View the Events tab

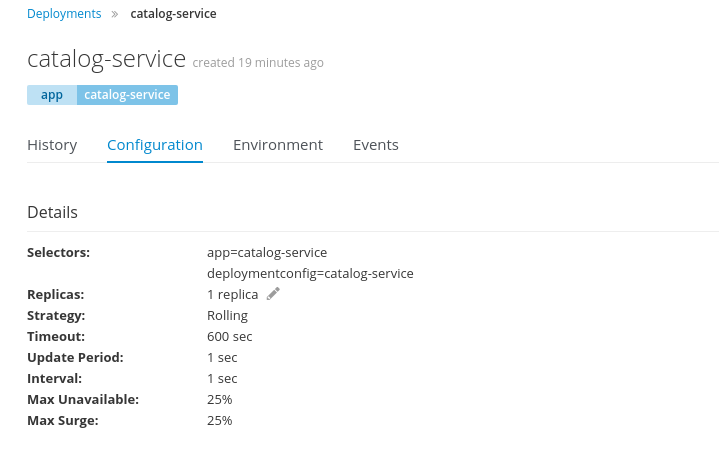tap(376, 145)
